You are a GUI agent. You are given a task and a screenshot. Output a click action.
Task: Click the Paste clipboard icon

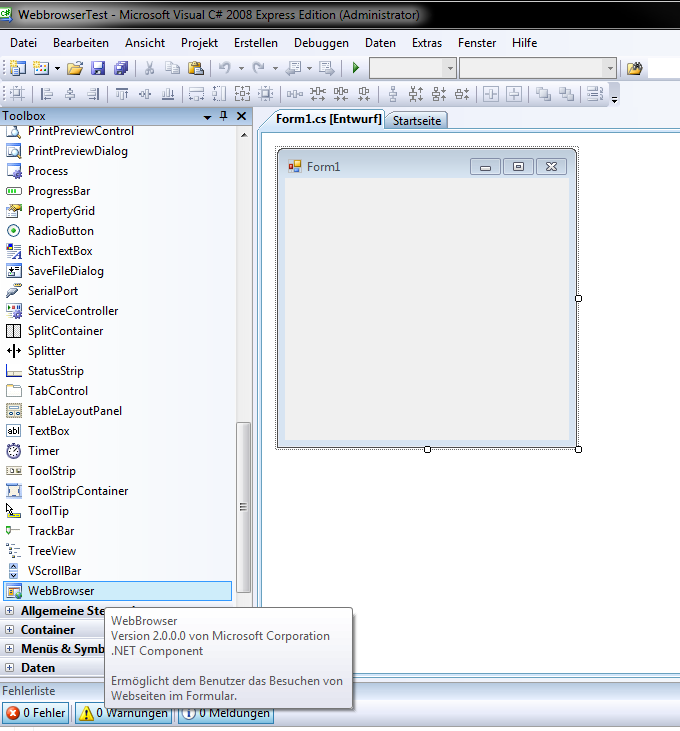196,69
